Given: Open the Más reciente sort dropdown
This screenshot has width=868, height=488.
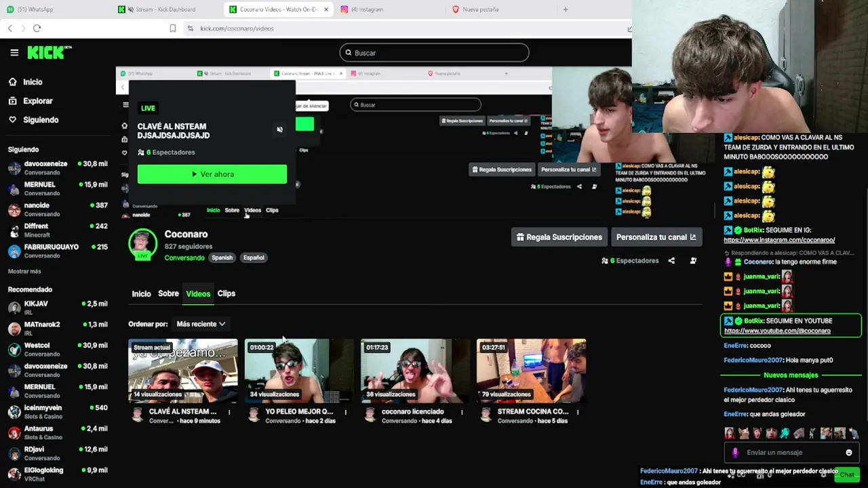Looking at the screenshot, I should pyautogui.click(x=201, y=324).
